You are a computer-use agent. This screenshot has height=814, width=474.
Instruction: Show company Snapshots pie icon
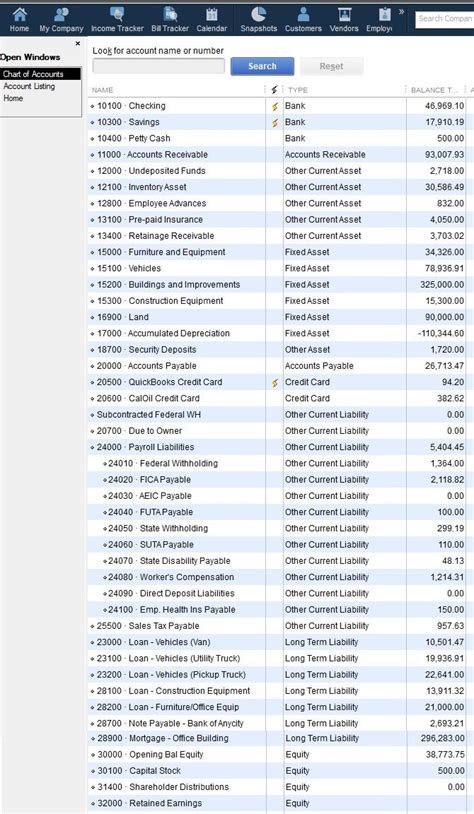click(x=259, y=15)
